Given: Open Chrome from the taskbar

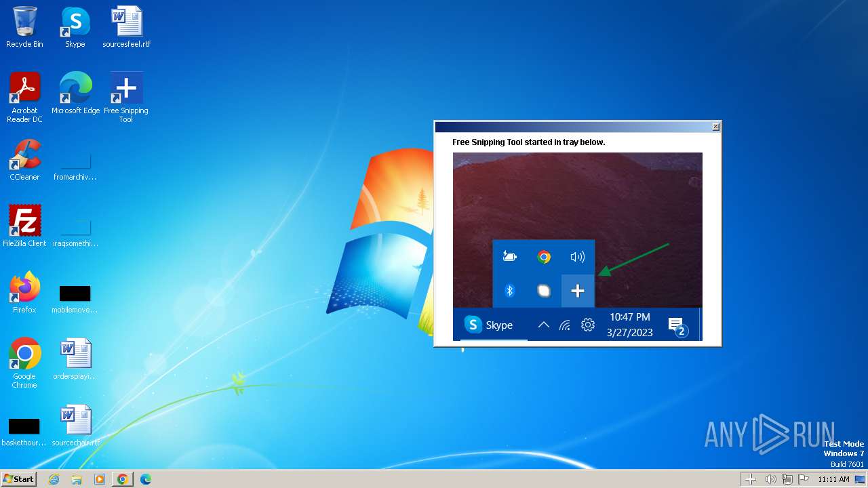Looking at the screenshot, I should (123, 479).
